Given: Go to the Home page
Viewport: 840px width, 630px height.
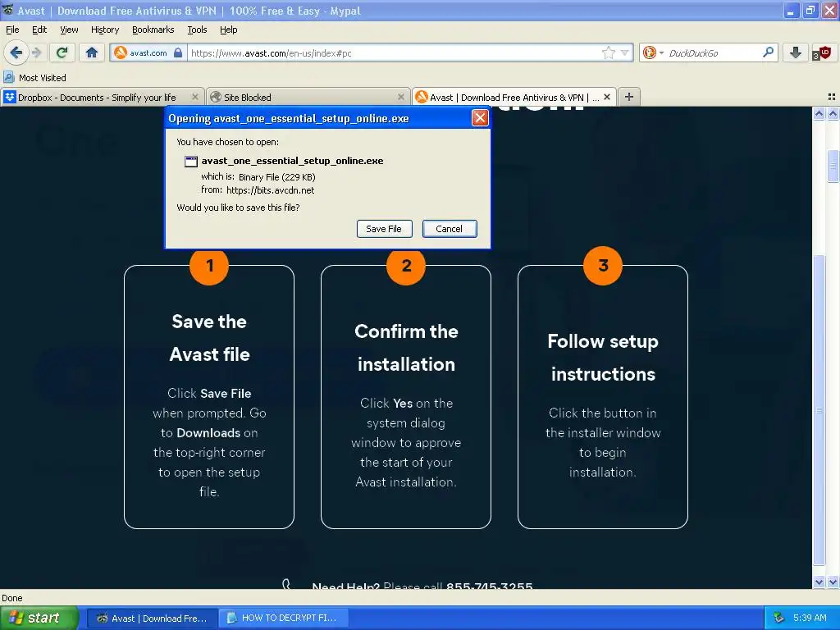Looking at the screenshot, I should (x=92, y=52).
